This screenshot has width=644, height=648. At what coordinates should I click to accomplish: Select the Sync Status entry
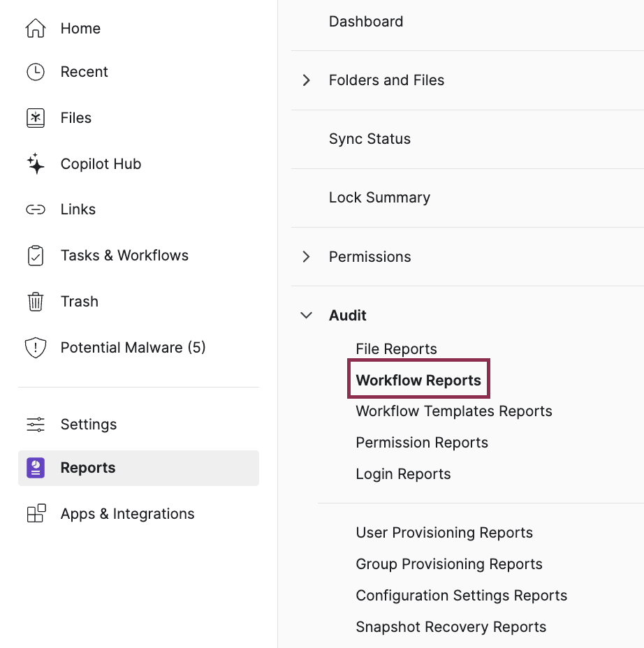[x=369, y=138]
